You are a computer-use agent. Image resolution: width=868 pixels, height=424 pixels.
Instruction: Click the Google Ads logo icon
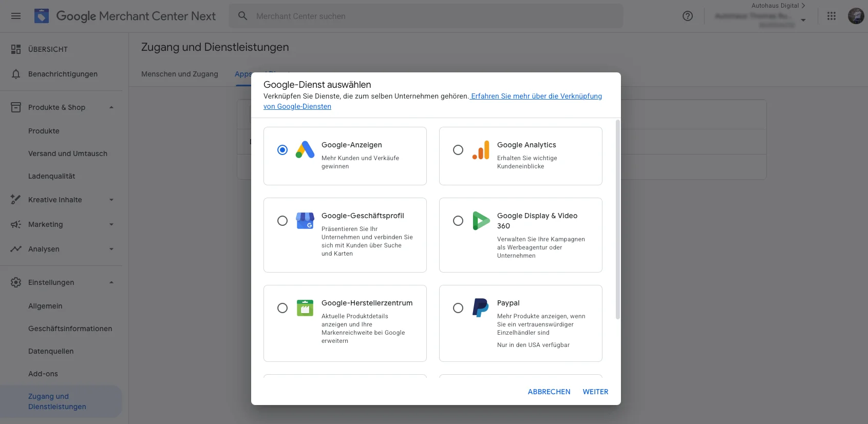(x=305, y=149)
